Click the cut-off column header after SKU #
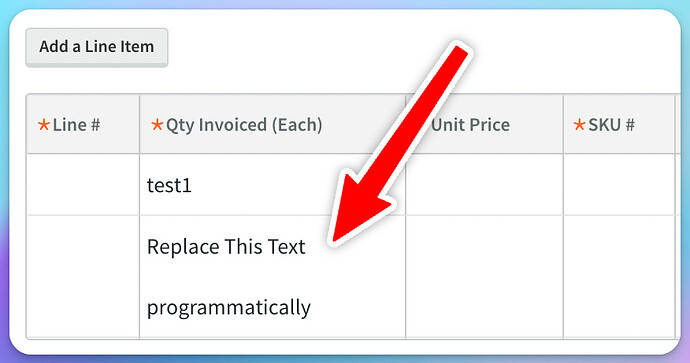The width and height of the screenshot is (690, 363). (x=678, y=125)
